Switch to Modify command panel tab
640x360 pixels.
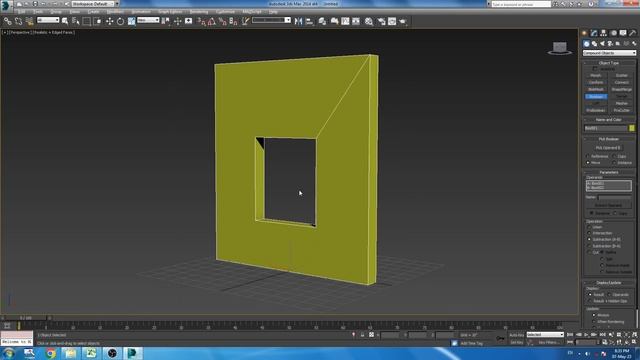[x=594, y=33]
